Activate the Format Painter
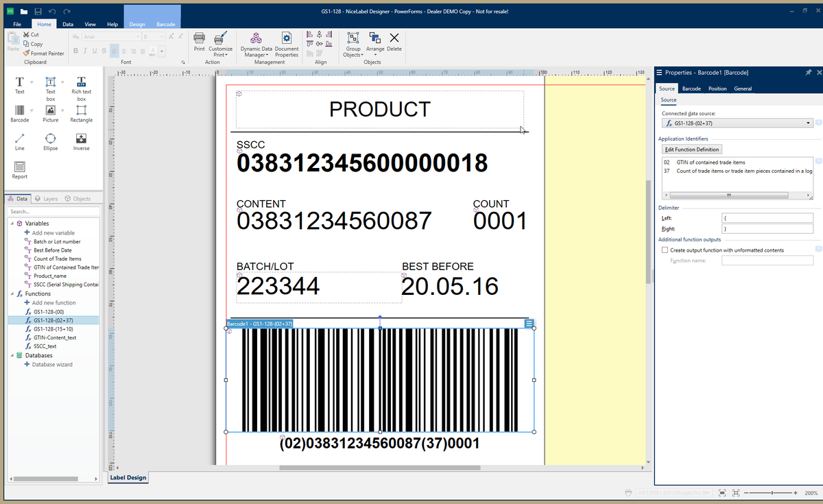 43,53
